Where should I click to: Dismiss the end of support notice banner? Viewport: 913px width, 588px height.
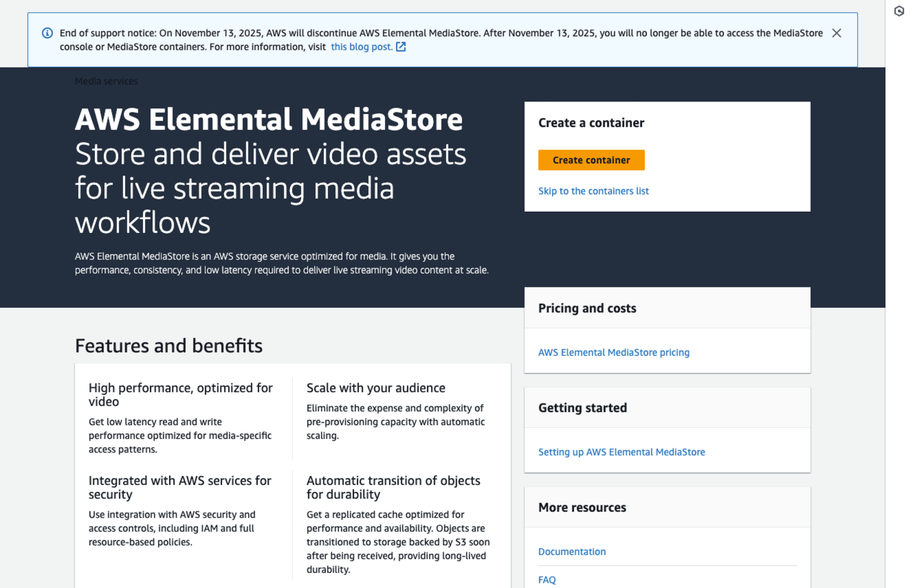pyautogui.click(x=836, y=33)
